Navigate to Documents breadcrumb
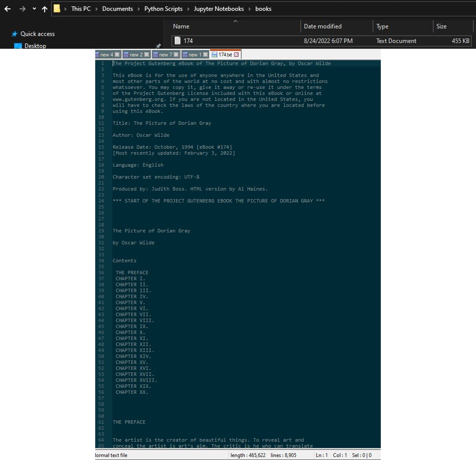 117,9
